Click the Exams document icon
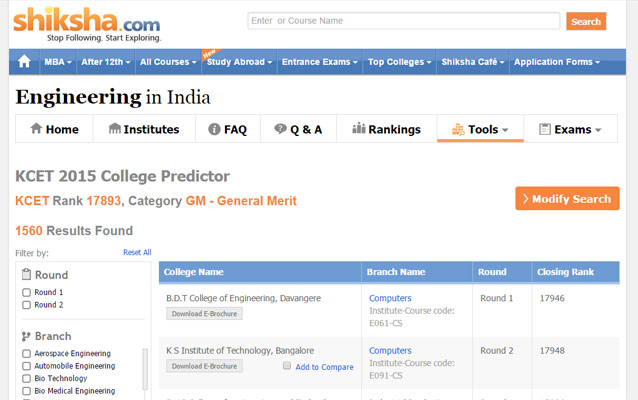 (x=545, y=129)
